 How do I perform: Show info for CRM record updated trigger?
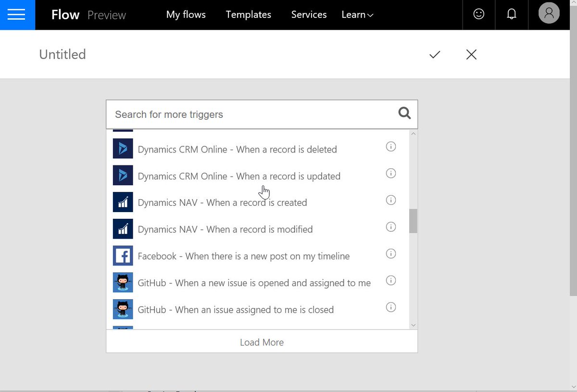pyautogui.click(x=391, y=173)
